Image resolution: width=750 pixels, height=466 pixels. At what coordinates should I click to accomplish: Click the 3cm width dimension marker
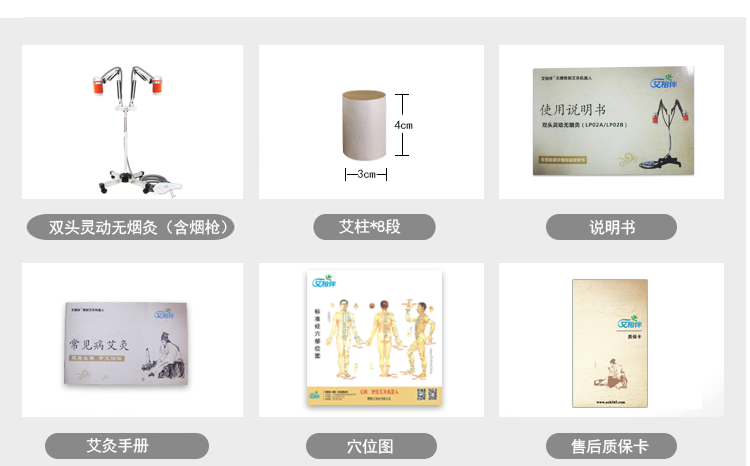[366, 174]
